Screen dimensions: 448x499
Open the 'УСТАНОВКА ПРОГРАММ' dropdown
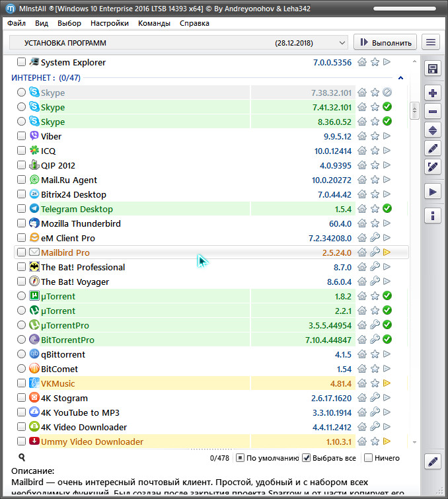pos(178,42)
